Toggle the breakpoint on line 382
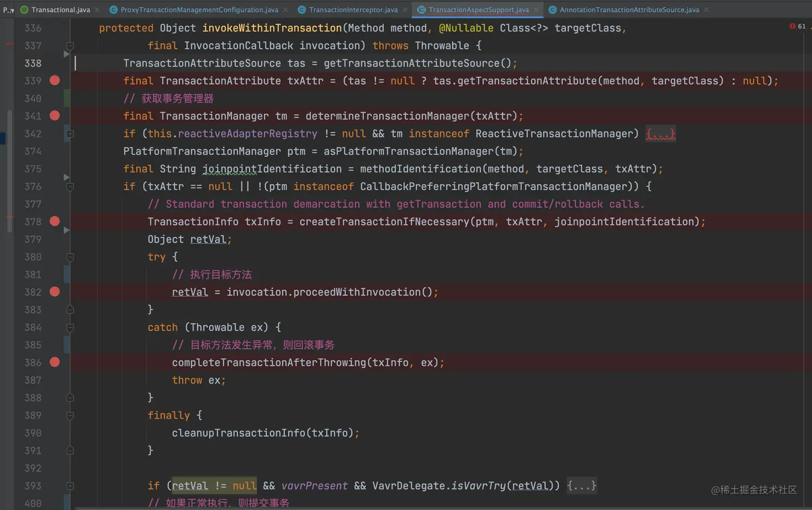 coord(55,292)
